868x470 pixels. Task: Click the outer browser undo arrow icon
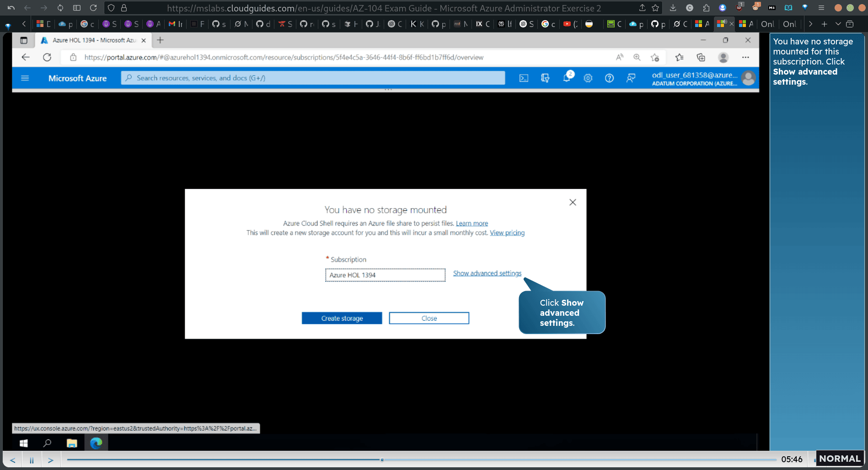coord(11,8)
